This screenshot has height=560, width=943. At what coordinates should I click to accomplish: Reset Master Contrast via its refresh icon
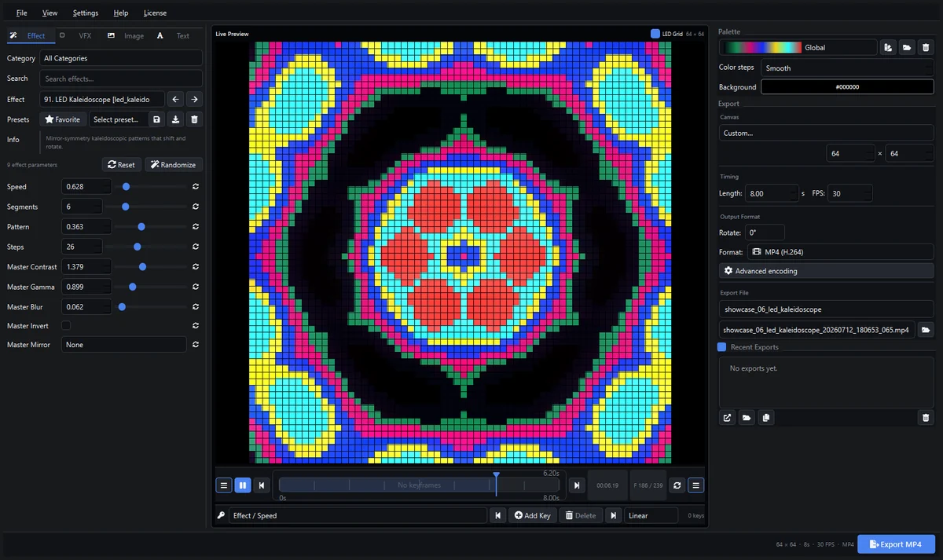195,267
